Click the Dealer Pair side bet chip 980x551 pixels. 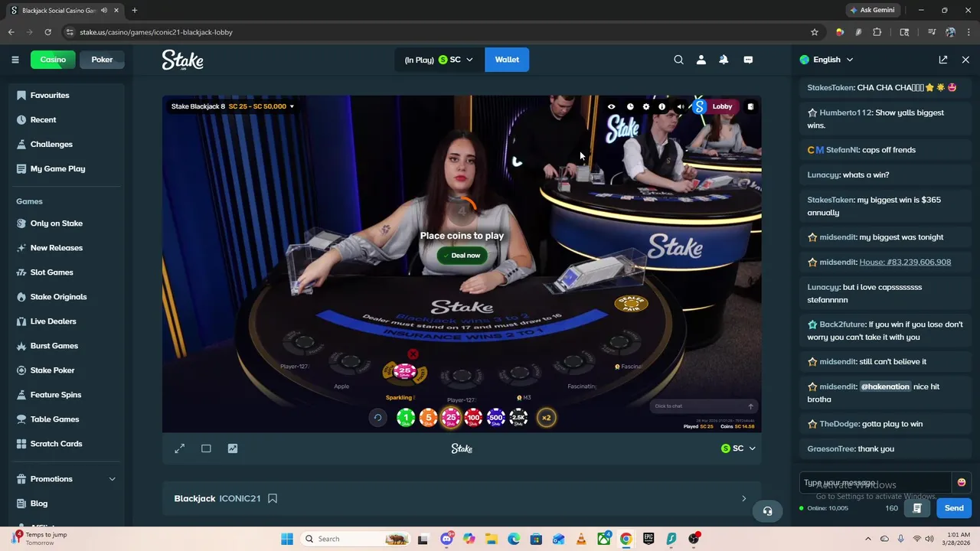tap(631, 304)
